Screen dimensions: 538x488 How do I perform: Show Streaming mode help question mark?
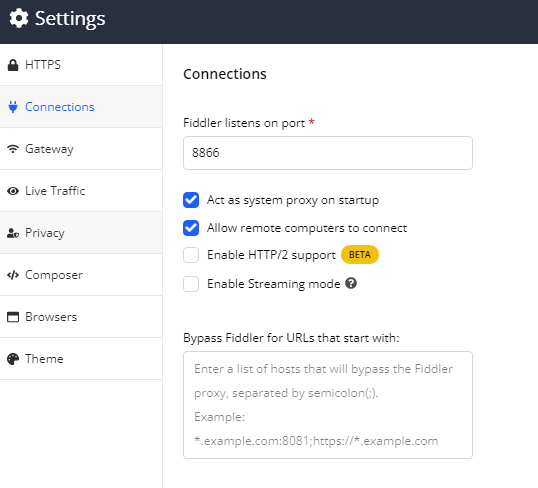[x=351, y=283]
